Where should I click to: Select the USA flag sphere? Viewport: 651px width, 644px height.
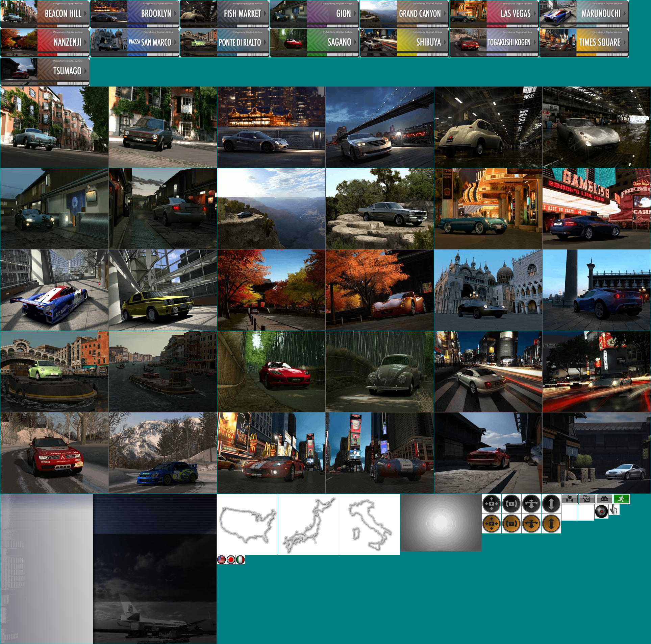[222, 560]
